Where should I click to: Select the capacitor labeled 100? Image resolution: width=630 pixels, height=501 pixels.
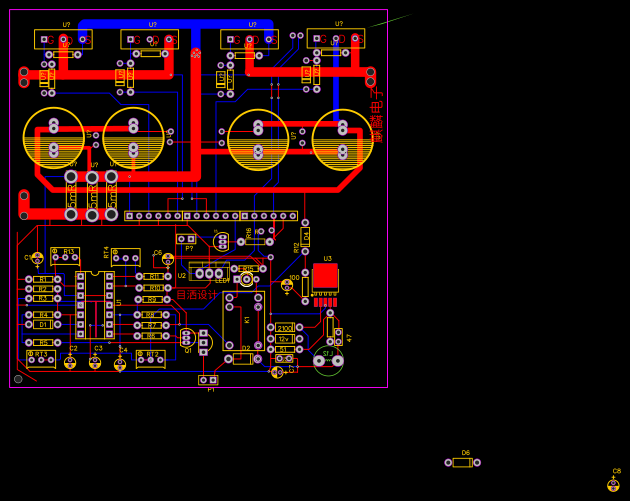click(x=287, y=286)
